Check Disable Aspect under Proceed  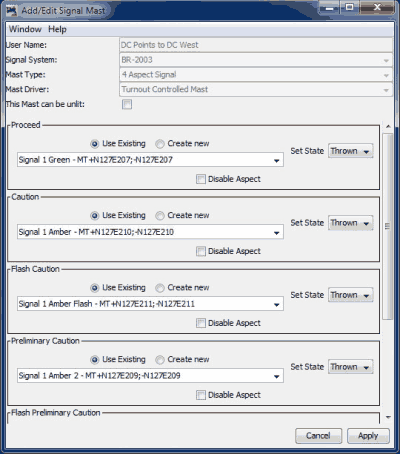(x=201, y=179)
